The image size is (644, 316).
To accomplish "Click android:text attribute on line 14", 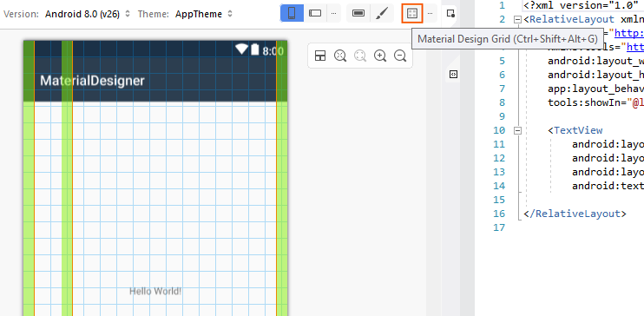I will tap(608, 186).
